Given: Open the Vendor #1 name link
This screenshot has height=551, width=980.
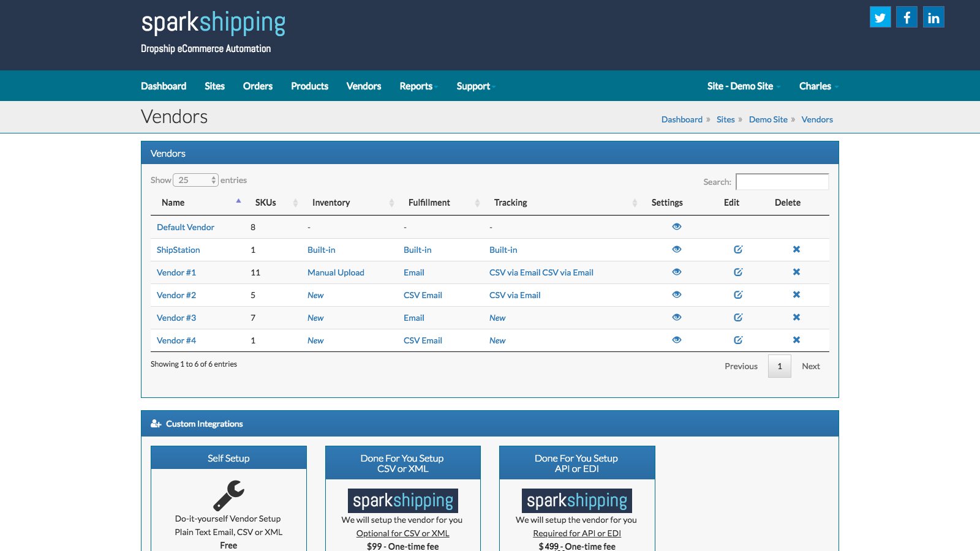Looking at the screenshot, I should [x=176, y=272].
